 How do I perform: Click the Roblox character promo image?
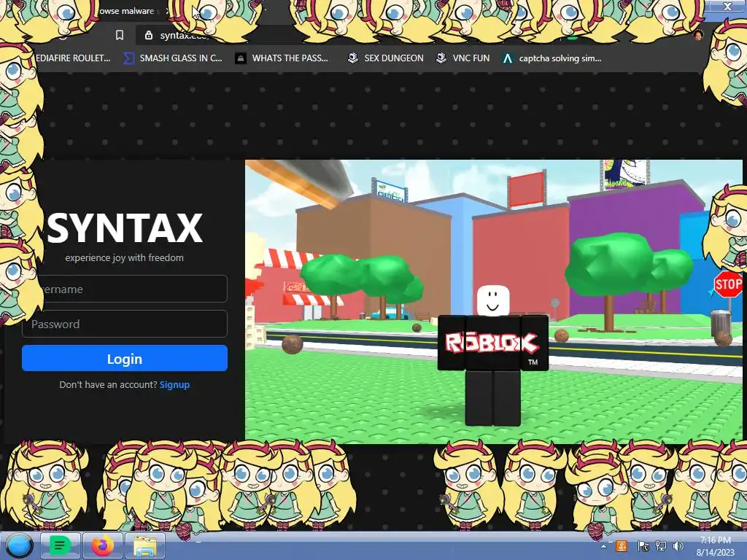[494, 302]
